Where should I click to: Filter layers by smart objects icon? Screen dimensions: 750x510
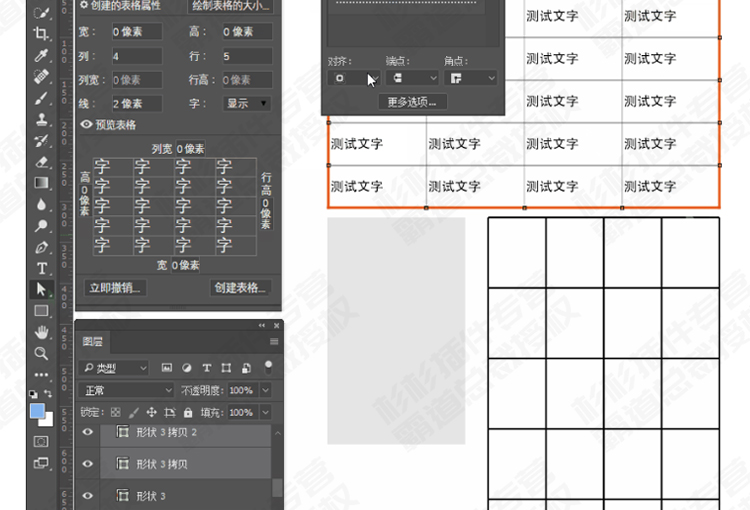pyautogui.click(x=246, y=367)
